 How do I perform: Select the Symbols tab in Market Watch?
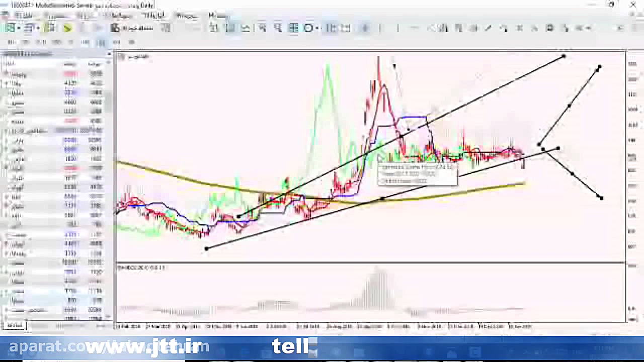(x=14, y=326)
